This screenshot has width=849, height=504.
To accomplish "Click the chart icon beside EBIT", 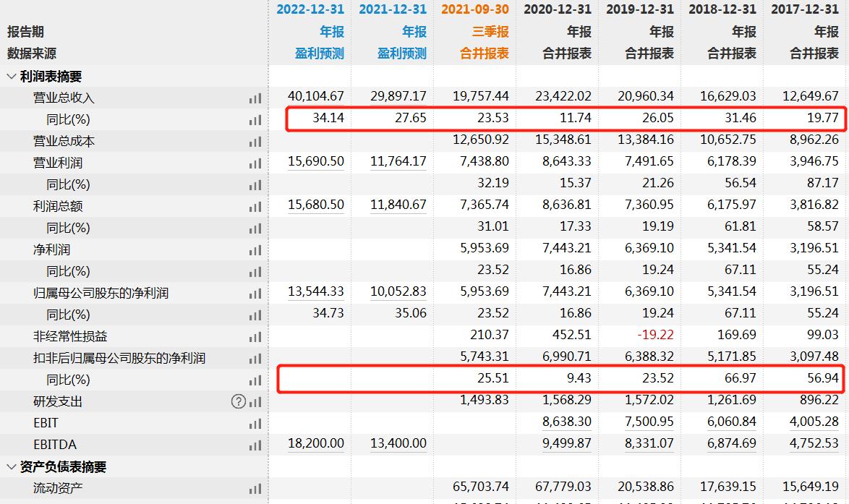I will point(255,422).
